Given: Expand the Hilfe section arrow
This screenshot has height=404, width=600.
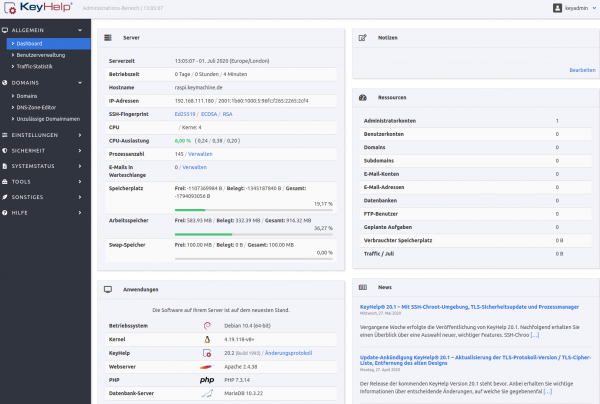Looking at the screenshot, I should point(80,213).
